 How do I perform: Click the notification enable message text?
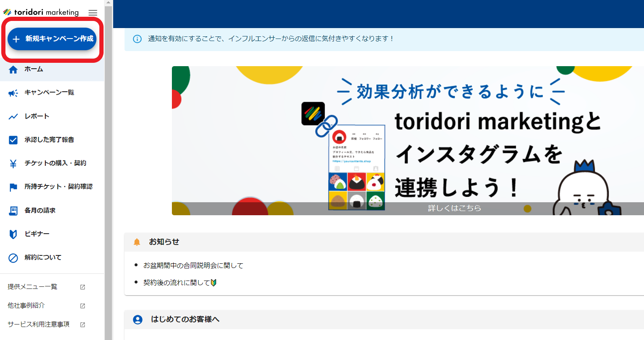(271, 39)
